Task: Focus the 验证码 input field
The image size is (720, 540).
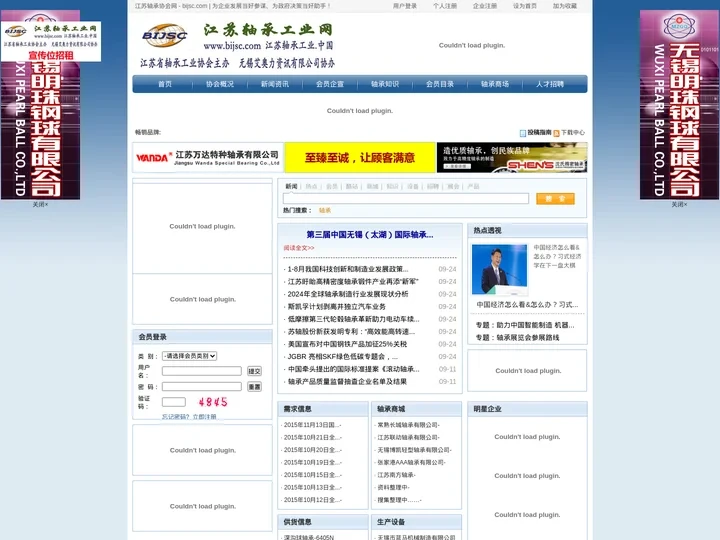Action: tap(174, 402)
